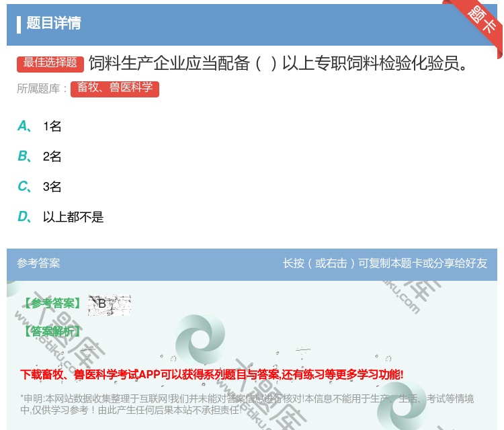Click the 所属题库 label
This screenshot has height=430, width=504.
42,89
